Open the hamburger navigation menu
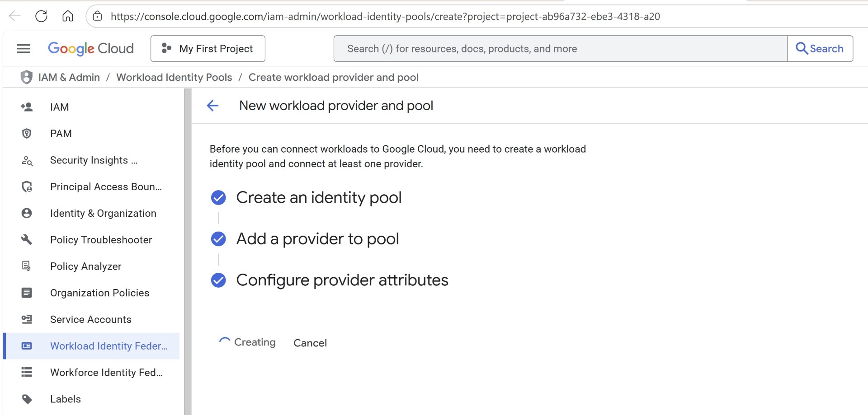Viewport: 868px width, 415px height. click(24, 49)
